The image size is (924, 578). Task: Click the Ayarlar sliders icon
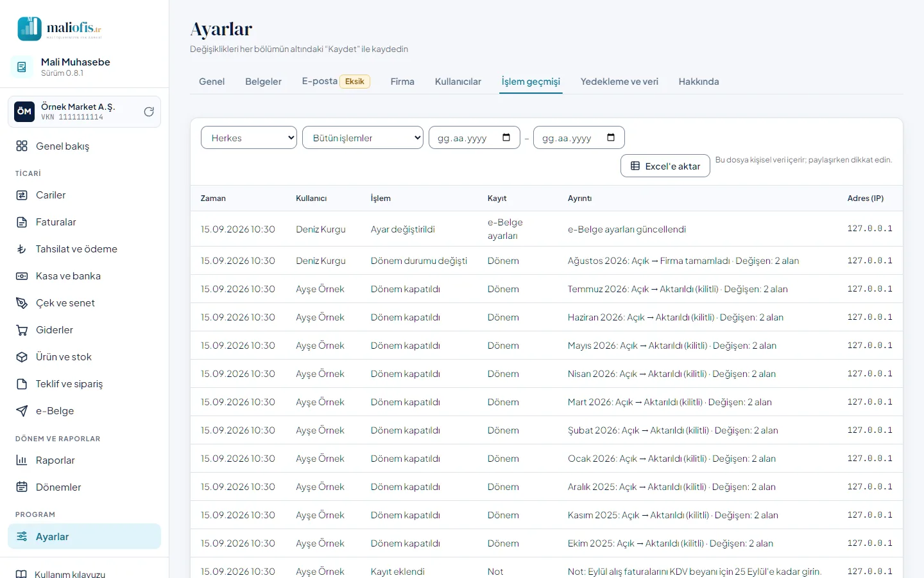coord(22,537)
